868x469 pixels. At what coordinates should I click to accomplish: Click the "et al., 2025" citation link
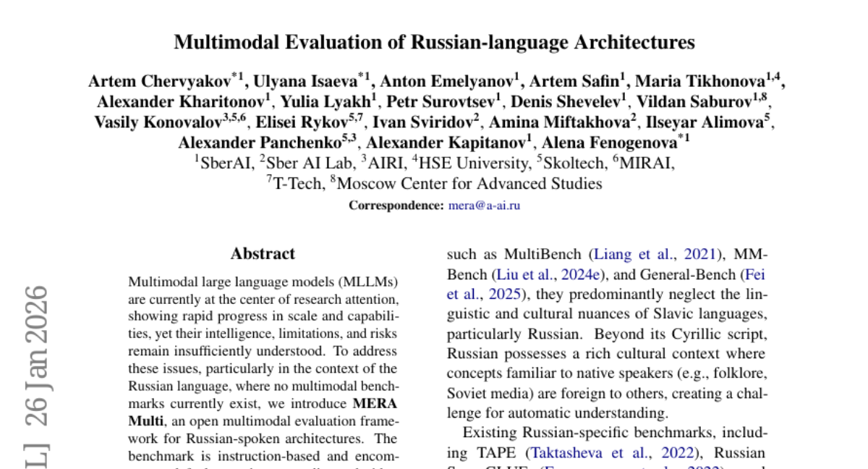488,295
